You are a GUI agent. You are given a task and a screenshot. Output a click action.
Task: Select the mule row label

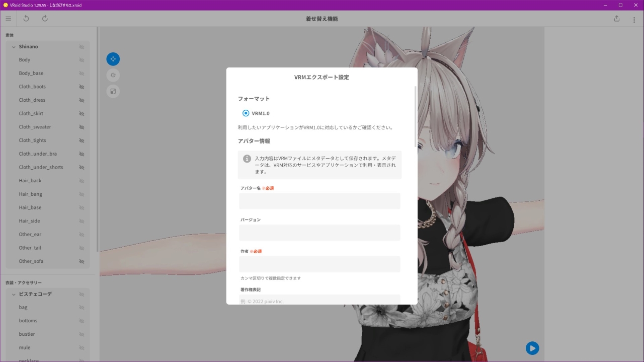tap(25, 347)
